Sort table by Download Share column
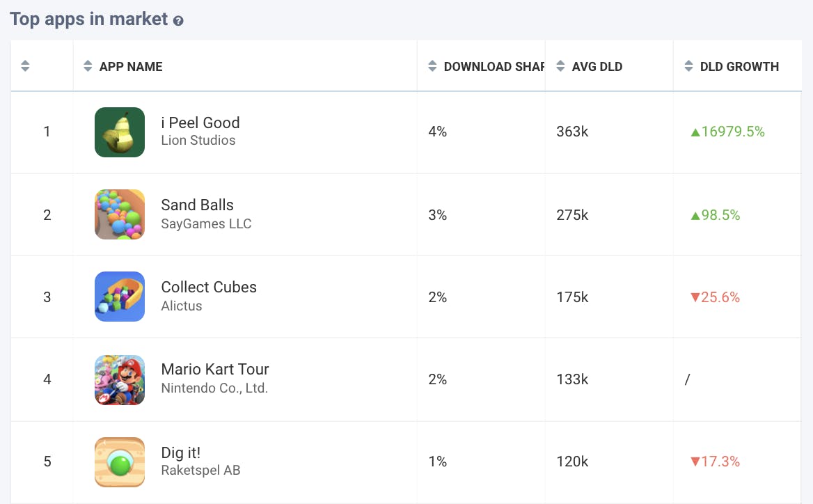The image size is (813, 504). 432,67
